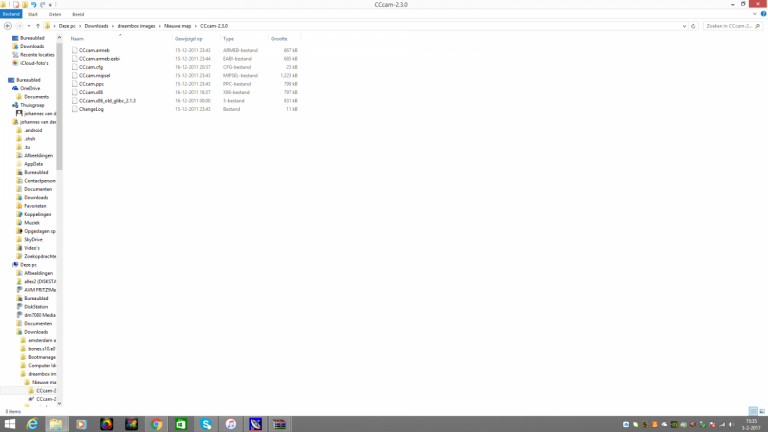
Task: Click the navigation pane vertical scrollbar
Action: [60, 120]
